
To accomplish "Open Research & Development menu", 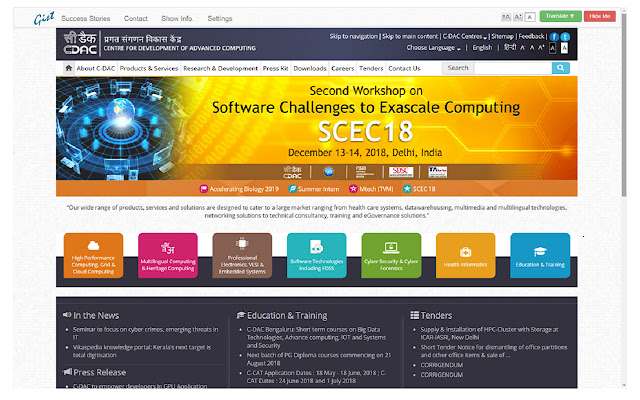I will pyautogui.click(x=220, y=68).
